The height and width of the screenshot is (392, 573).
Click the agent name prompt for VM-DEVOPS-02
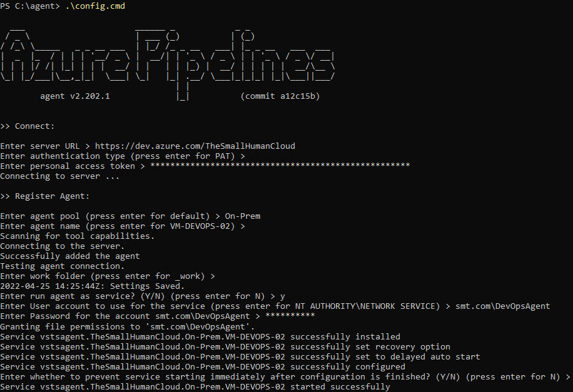coord(123,226)
